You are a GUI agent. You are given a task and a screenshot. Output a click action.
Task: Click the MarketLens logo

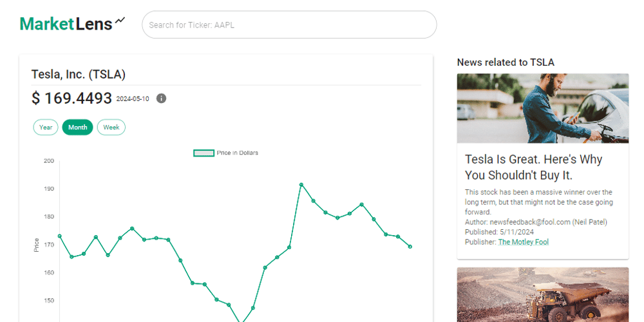72,24
